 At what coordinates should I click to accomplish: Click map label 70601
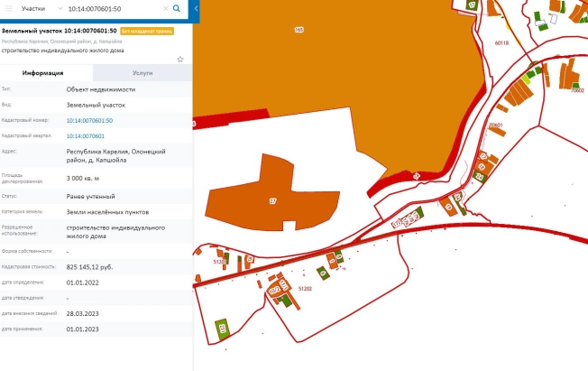(x=495, y=125)
